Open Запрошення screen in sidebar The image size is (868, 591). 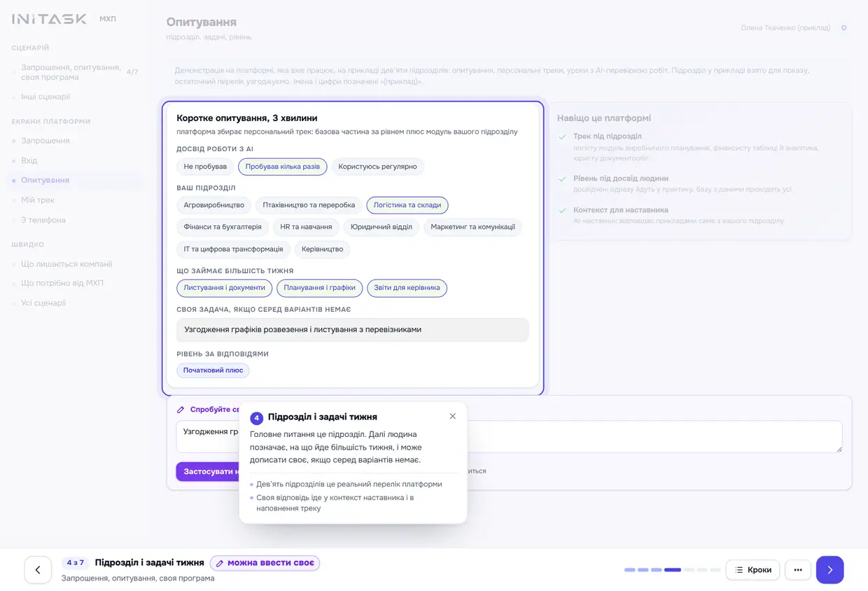click(x=45, y=141)
